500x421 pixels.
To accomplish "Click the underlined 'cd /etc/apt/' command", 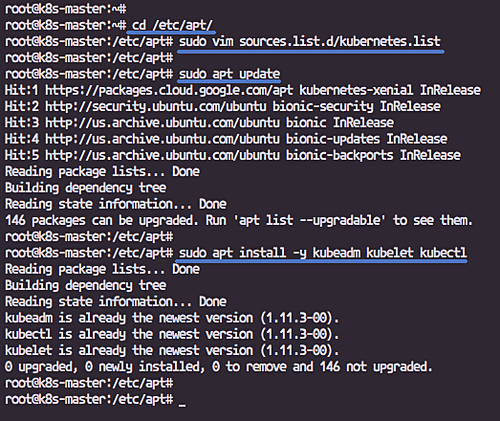I will click(172, 25).
